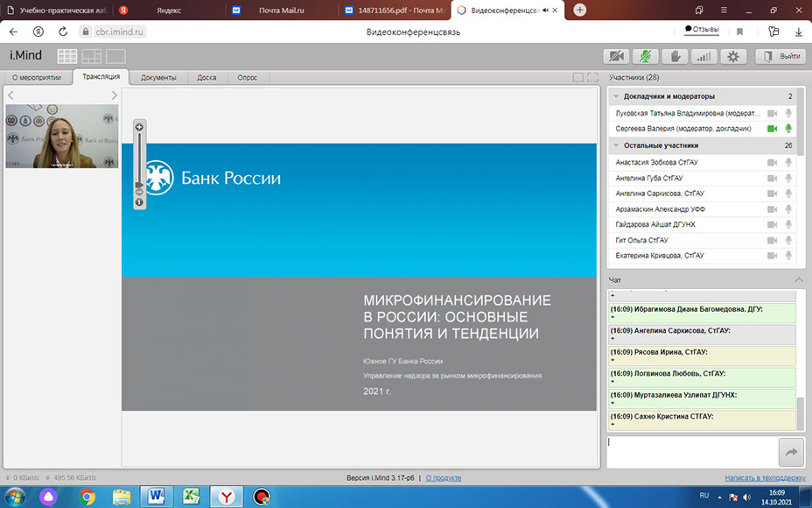This screenshot has width=812, height=508.
Task: Collapse the Чат panel with chevron
Action: [x=798, y=279]
